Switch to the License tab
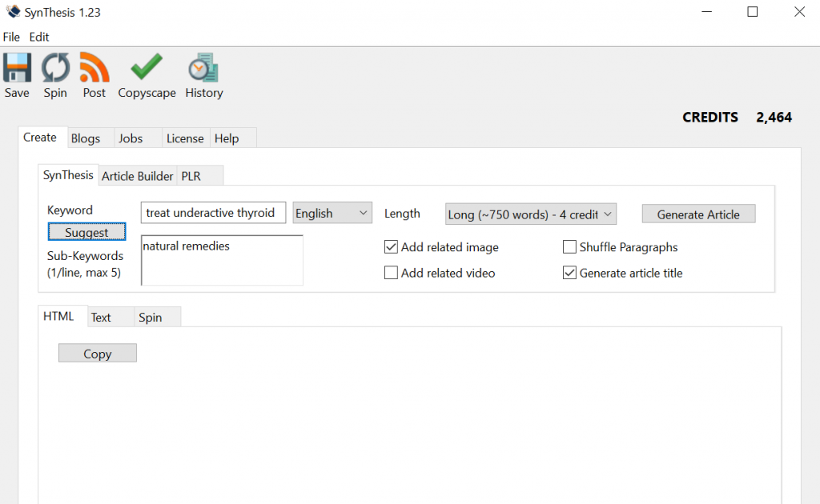820x504 pixels. [185, 138]
